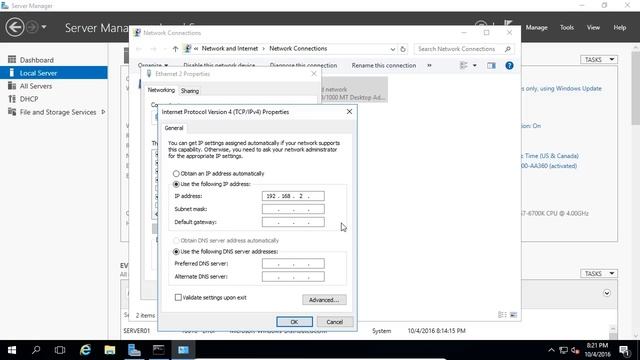The image size is (640, 360).
Task: Click Cancel in IPv4 Properties dialog
Action: 335,322
